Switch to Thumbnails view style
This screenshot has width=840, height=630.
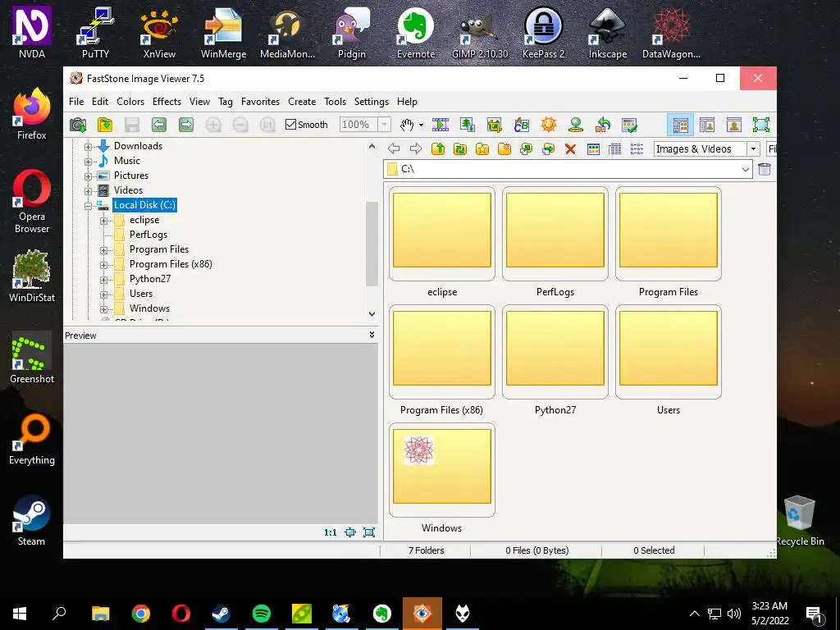click(x=593, y=149)
